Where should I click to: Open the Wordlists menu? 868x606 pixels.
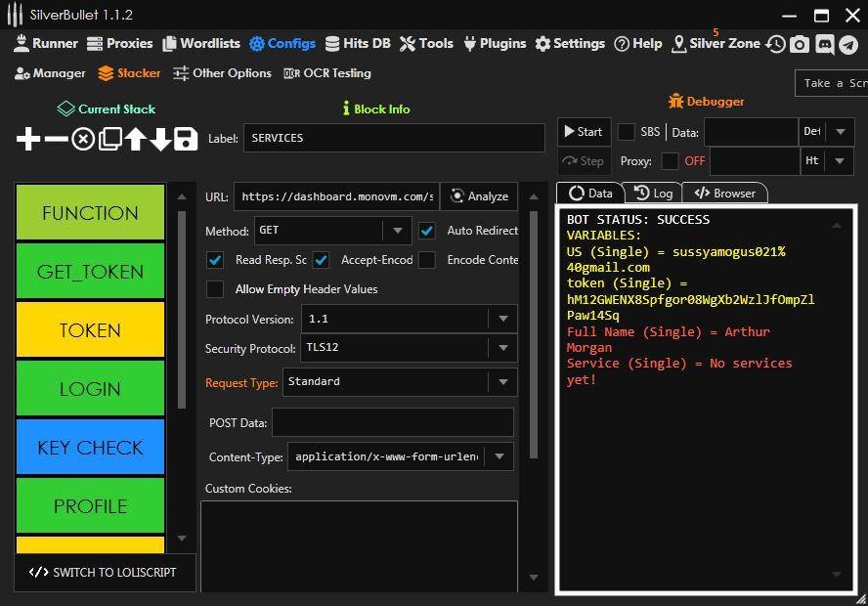point(200,43)
